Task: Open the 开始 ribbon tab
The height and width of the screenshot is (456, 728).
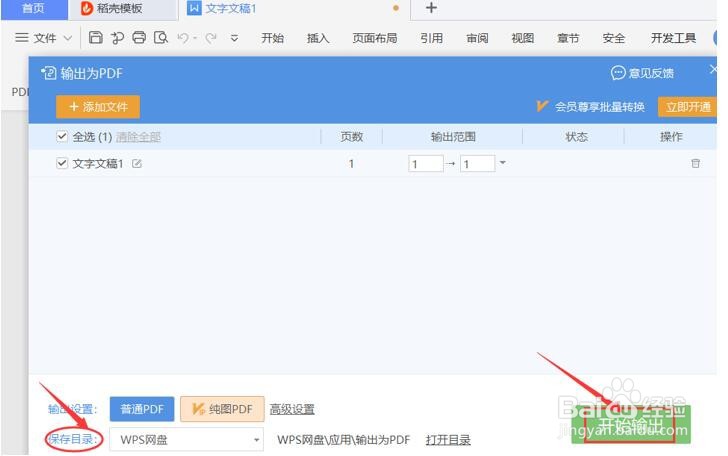Action: (273, 38)
